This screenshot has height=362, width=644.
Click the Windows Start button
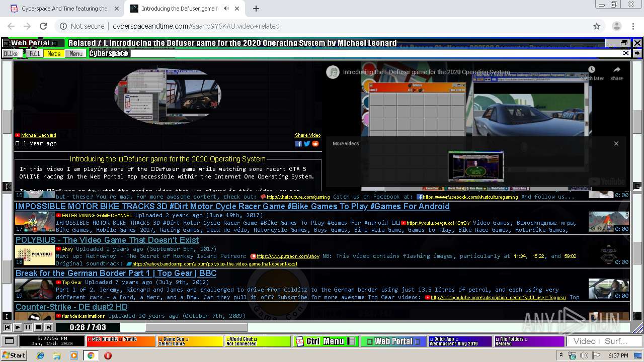14,355
